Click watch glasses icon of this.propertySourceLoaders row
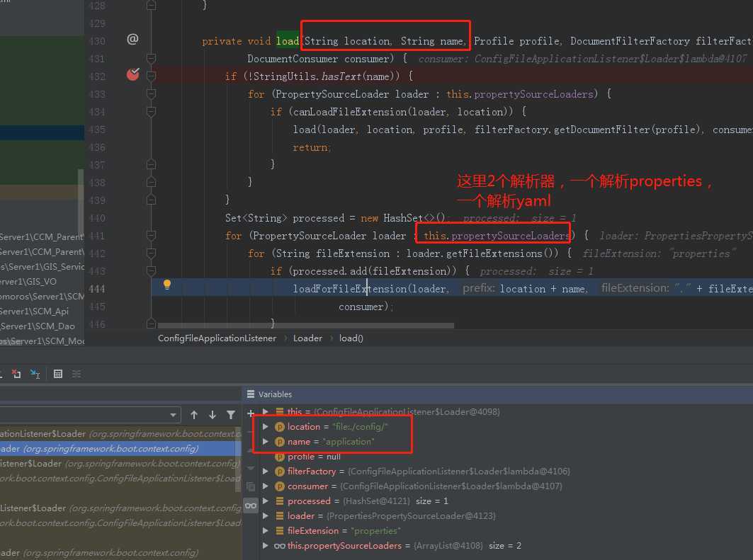Image resolution: width=753 pixels, height=560 pixels. (280, 546)
